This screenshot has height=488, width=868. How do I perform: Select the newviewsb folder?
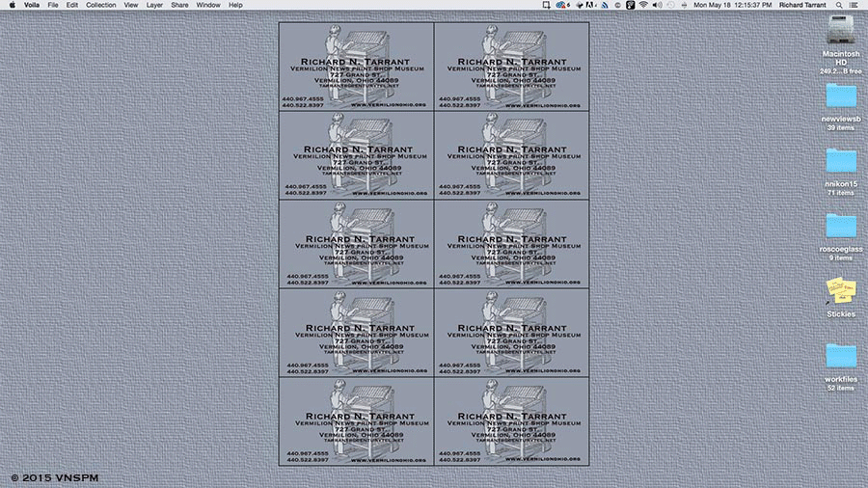tap(841, 96)
